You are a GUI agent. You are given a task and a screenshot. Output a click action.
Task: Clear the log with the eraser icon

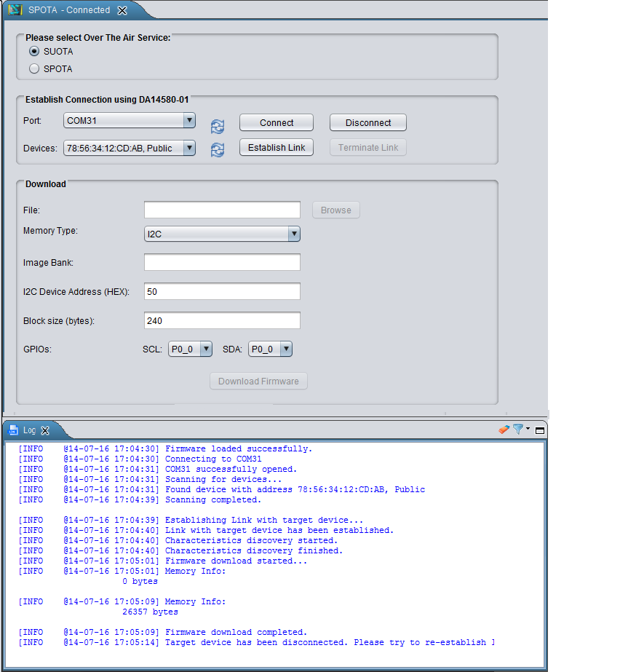tap(504, 429)
